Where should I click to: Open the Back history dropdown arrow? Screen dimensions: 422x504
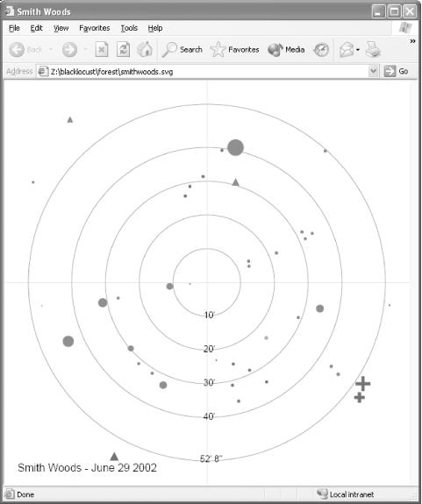coord(51,49)
